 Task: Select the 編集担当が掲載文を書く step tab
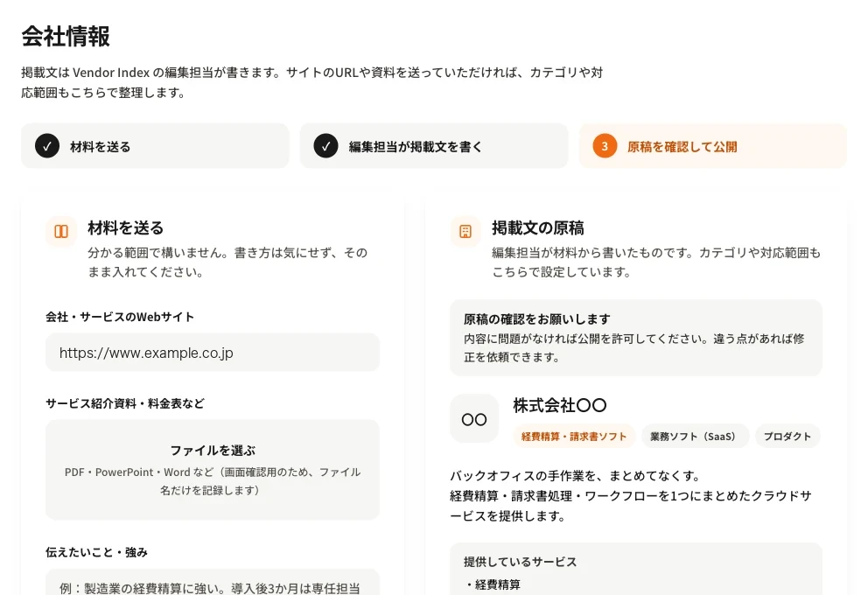click(x=434, y=146)
